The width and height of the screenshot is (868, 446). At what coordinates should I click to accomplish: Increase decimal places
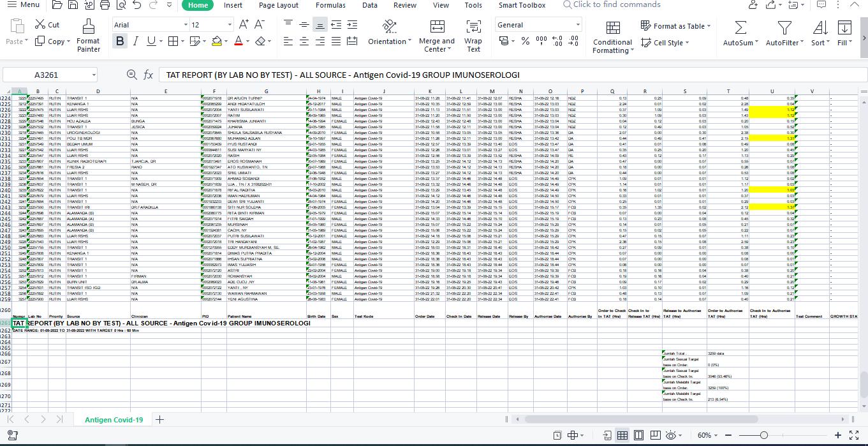point(557,41)
